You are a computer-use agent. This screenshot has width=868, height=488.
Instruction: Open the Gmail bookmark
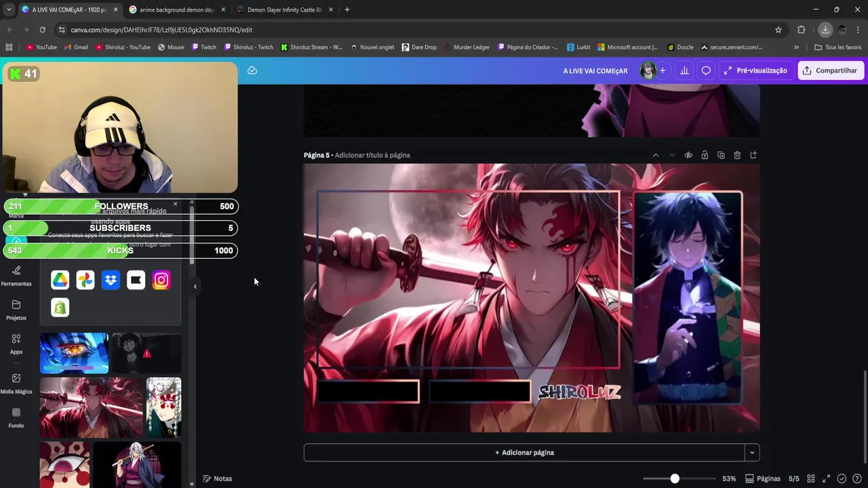point(76,47)
